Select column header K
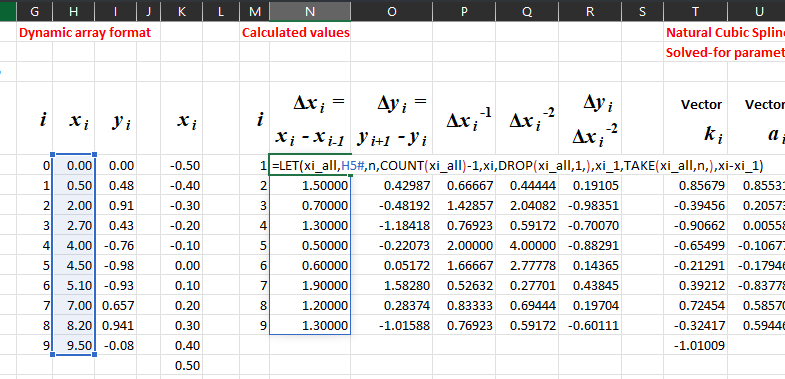The height and width of the screenshot is (379, 785). click(x=182, y=12)
